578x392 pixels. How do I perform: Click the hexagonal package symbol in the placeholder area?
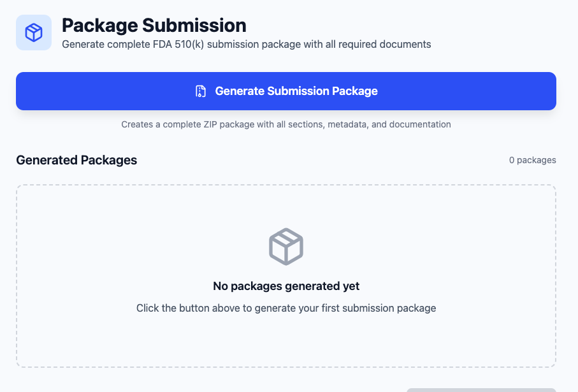click(x=286, y=246)
